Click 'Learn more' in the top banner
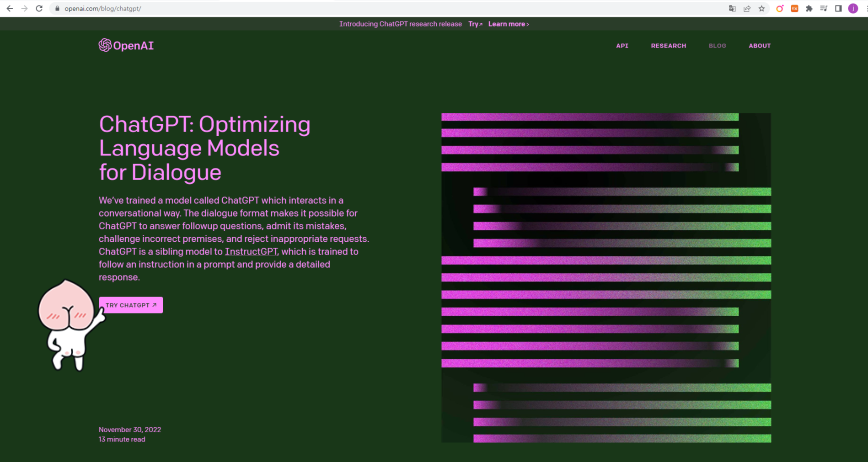The image size is (868, 462). click(x=509, y=24)
